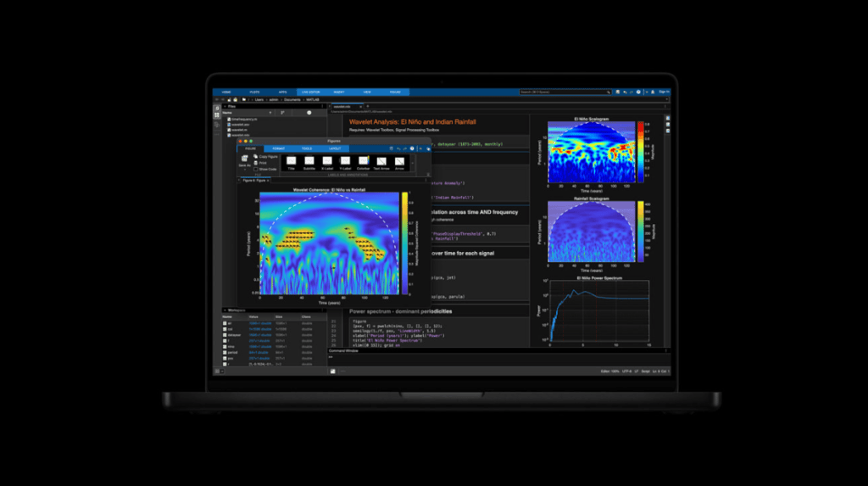868x486 pixels.
Task: Open the APPS ribbon tab
Action: coord(282,91)
